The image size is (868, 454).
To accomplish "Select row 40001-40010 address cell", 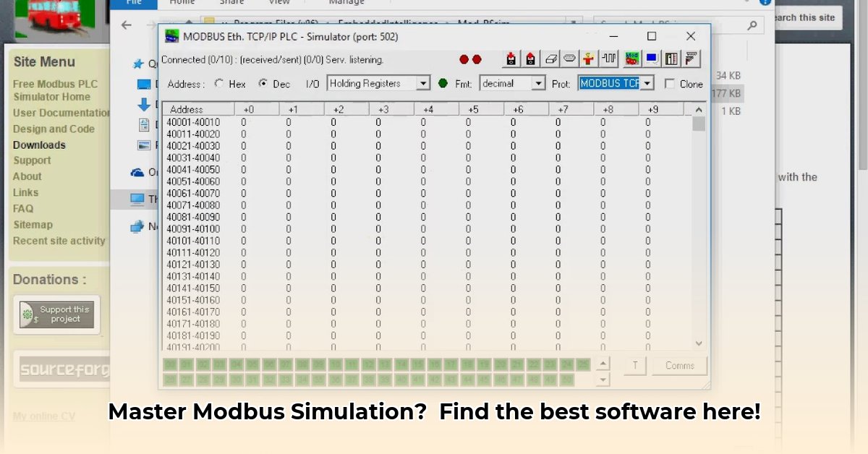I will 193,122.
